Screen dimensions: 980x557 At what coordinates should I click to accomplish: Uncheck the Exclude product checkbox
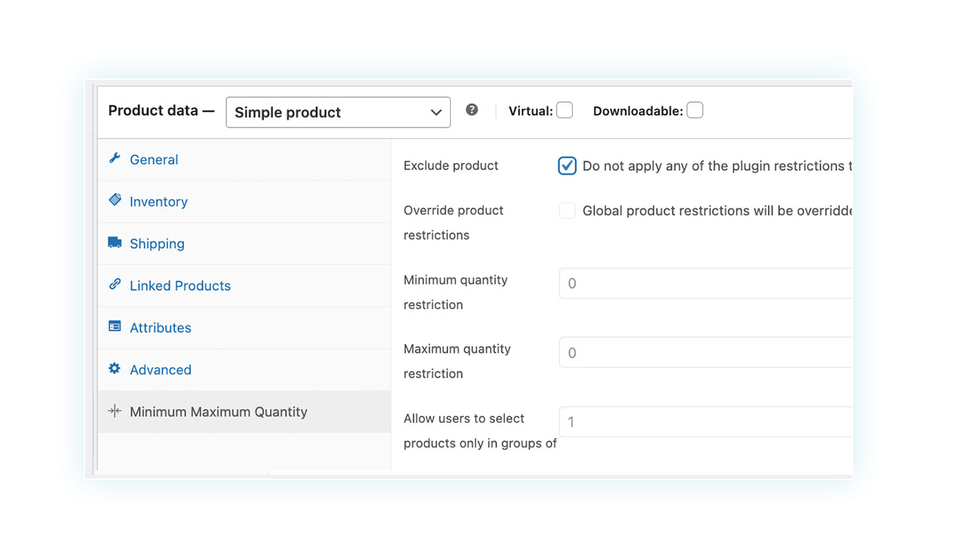[x=567, y=166]
